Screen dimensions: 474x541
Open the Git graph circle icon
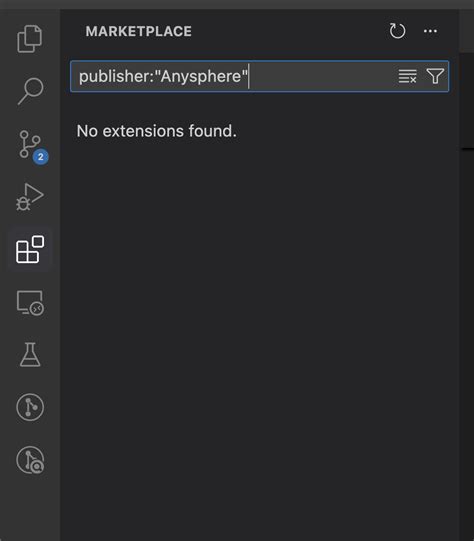coord(30,407)
